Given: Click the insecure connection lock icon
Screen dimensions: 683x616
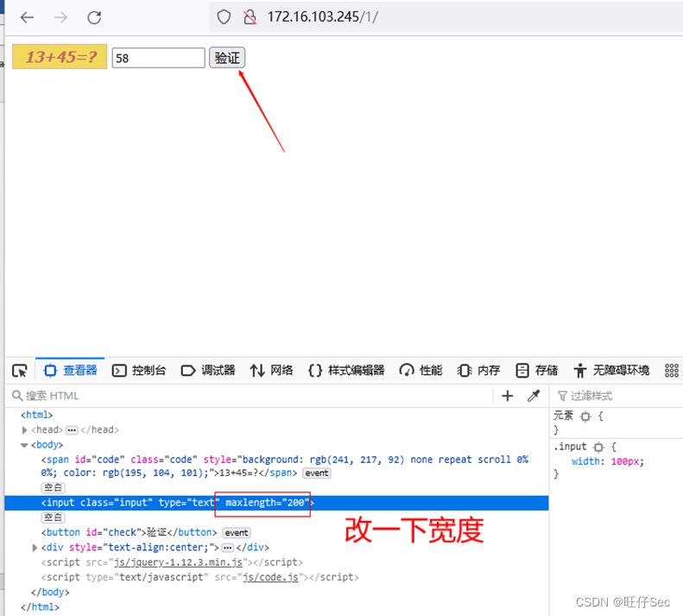Looking at the screenshot, I should [250, 17].
